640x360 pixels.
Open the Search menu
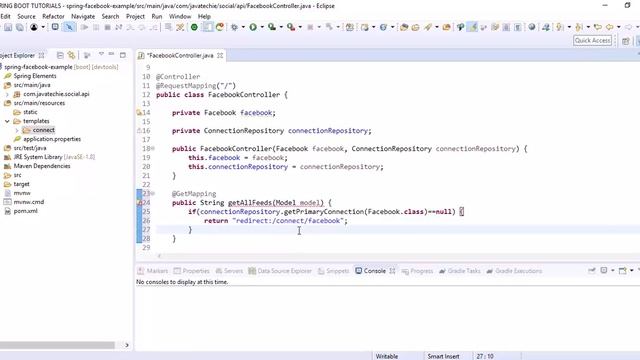(x=110, y=16)
